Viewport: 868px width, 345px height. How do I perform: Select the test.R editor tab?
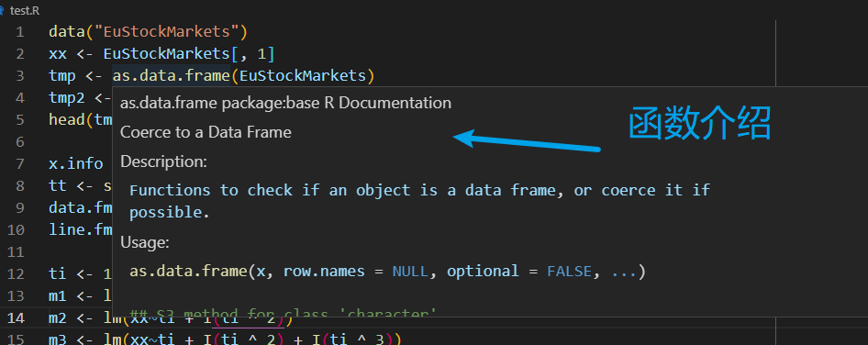[x=21, y=10]
